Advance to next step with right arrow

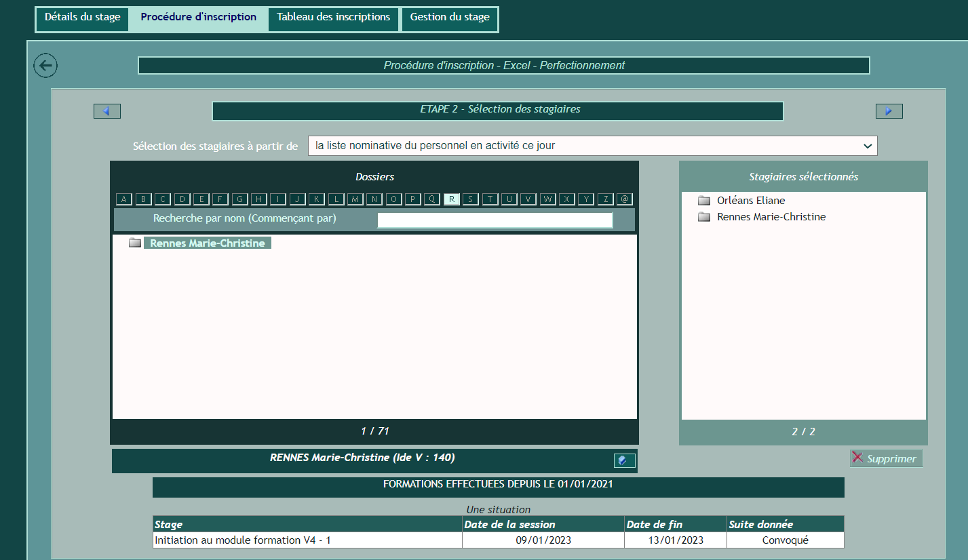click(x=889, y=111)
